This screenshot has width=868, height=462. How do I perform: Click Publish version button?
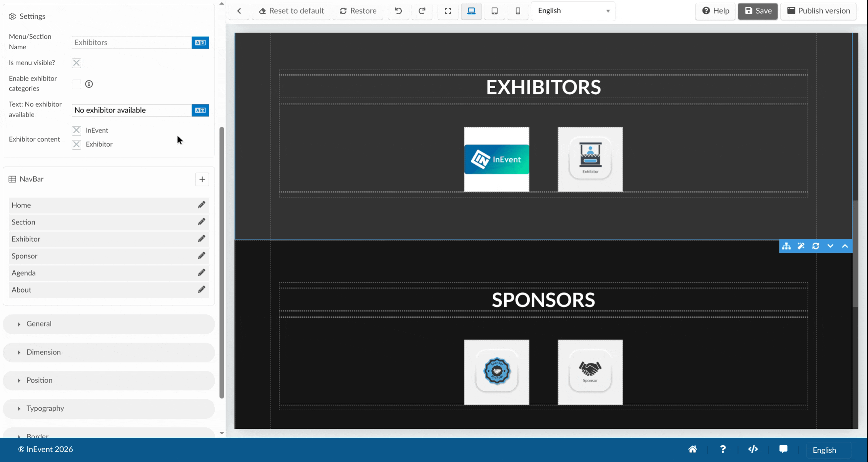[x=818, y=11]
